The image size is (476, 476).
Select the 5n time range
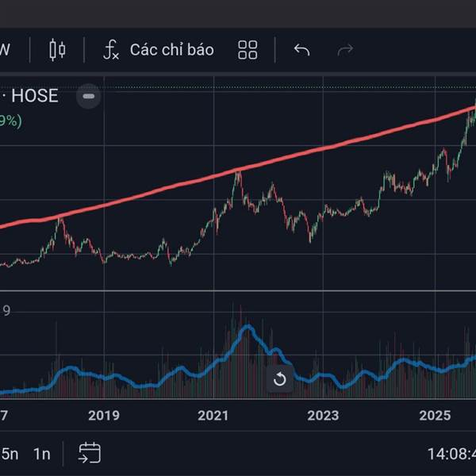pyautogui.click(x=10, y=454)
